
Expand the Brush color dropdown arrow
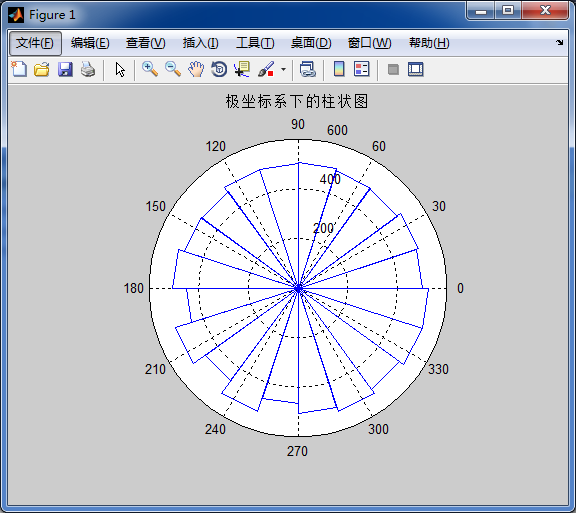pos(283,69)
